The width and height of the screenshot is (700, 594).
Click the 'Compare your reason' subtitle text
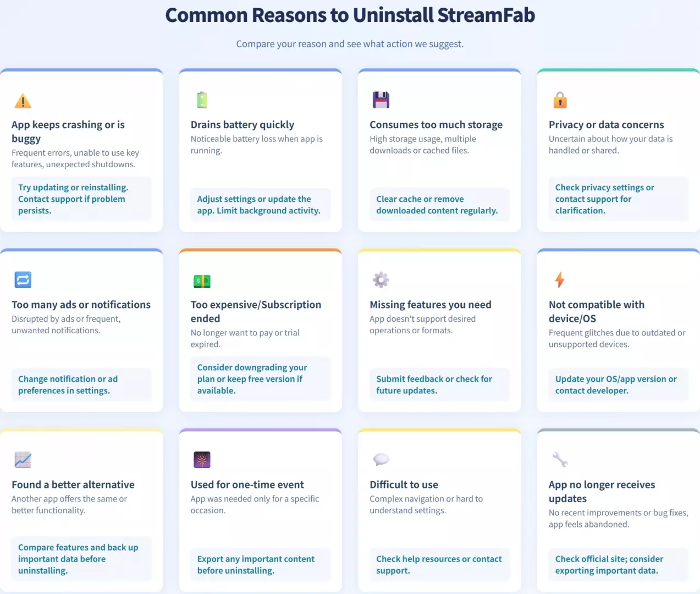(350, 44)
